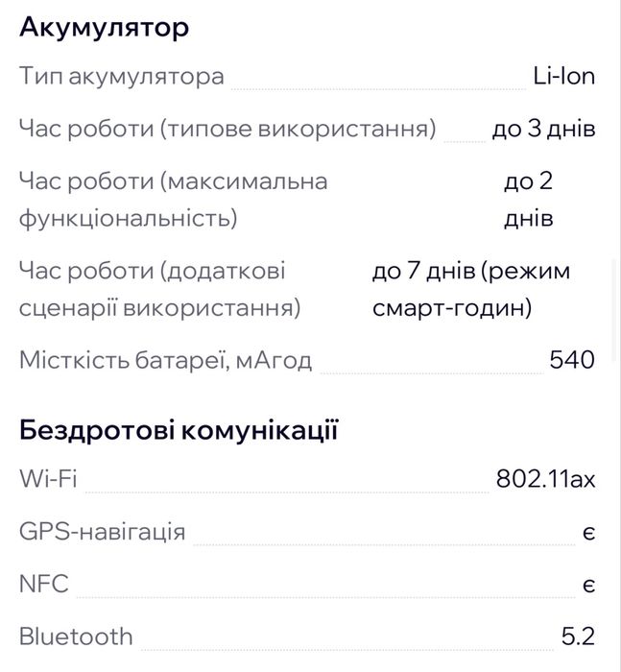Click Час роботи (максимальна функціональність) label
This screenshot has width=621, height=672.
click(173, 200)
